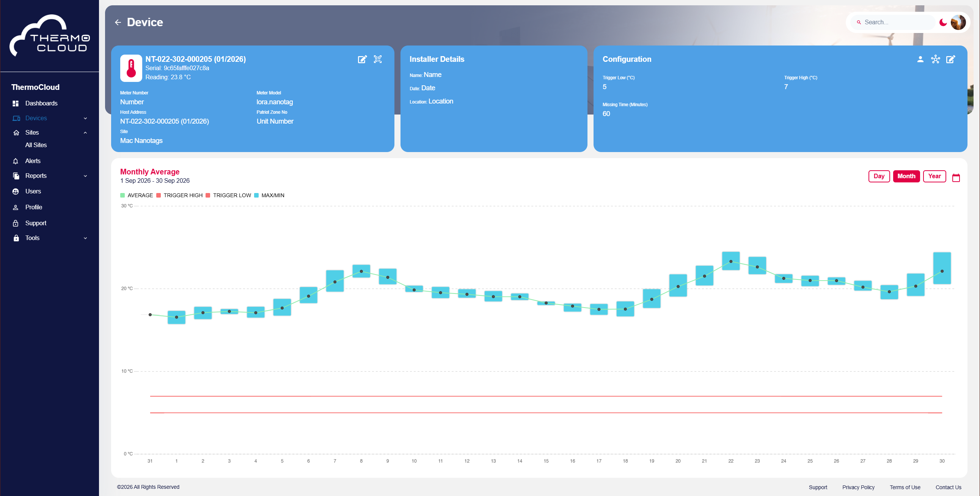Click the Alerts bell icon
Screen dimensions: 980x496
[16, 161]
